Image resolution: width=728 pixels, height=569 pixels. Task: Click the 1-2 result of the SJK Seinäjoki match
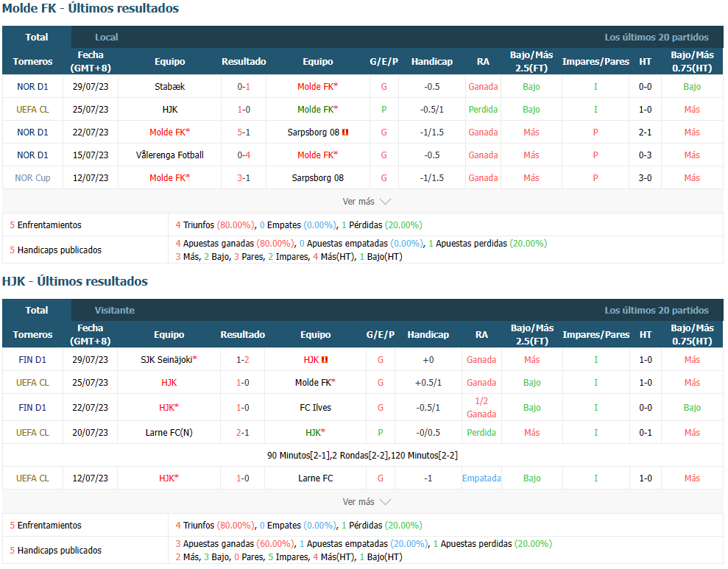point(243,360)
